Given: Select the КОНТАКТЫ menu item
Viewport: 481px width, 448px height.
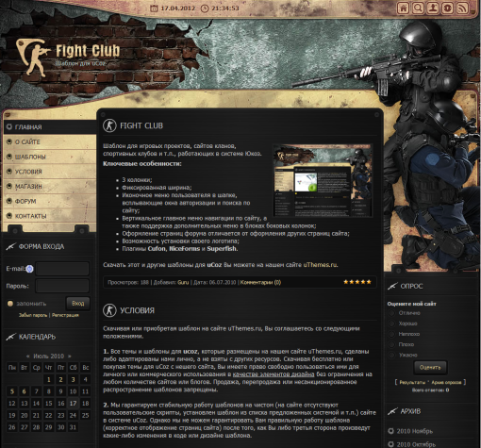Looking at the screenshot, I should coord(50,216).
